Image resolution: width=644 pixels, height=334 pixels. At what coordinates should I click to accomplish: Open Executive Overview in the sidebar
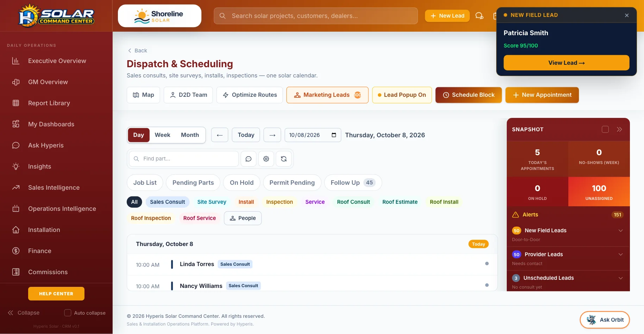click(x=56, y=61)
